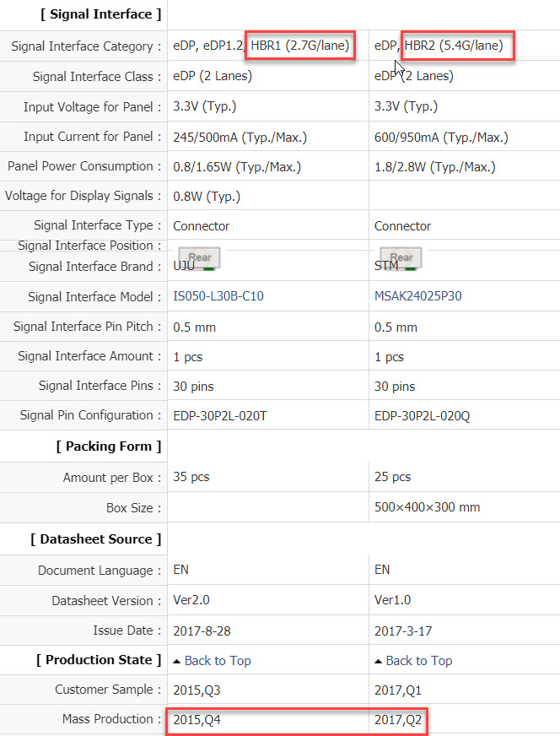This screenshot has width=560, height=736.
Task: Click the Rear position icon above STM
Action: point(401,257)
